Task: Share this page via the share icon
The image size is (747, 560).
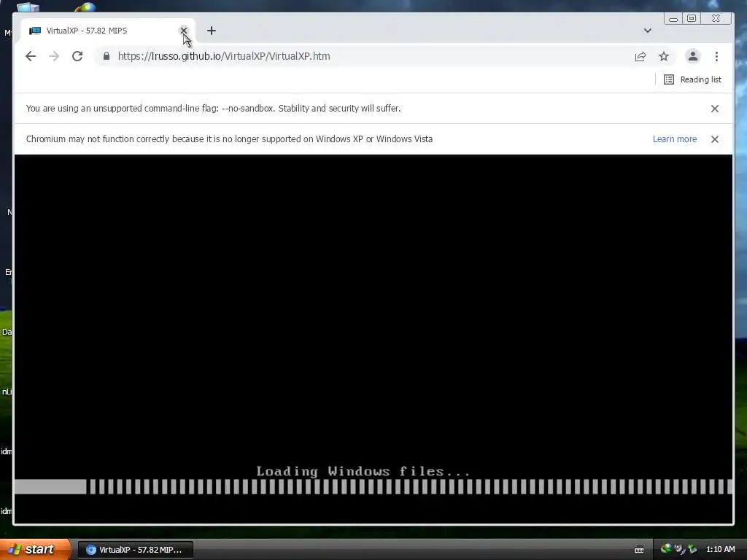Action: tap(640, 57)
